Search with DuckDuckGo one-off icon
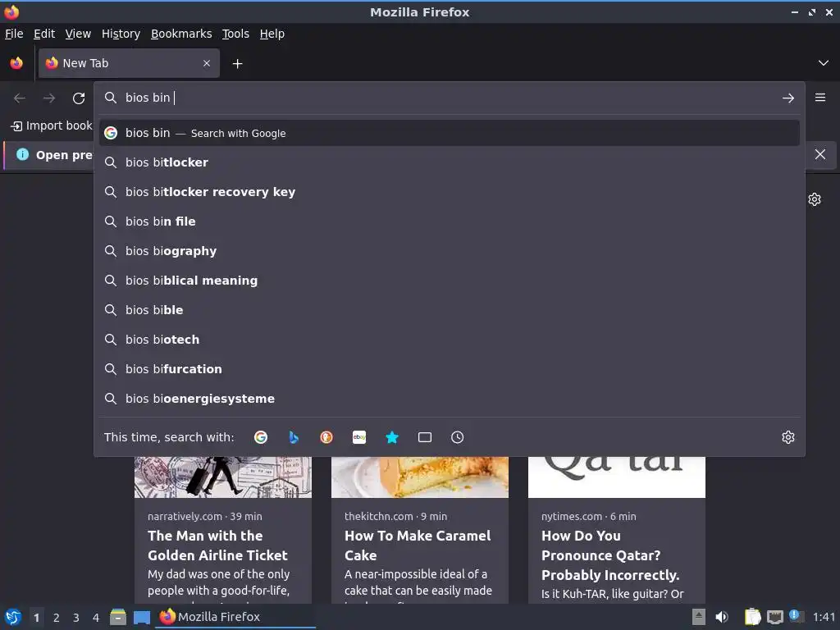 tap(326, 437)
